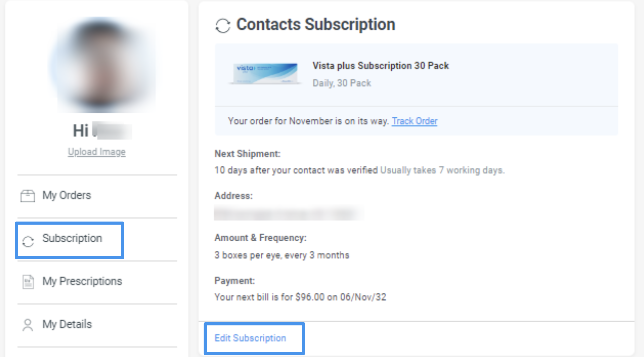Image resolution: width=644 pixels, height=357 pixels.
Task: Click the Upload Image link
Action: pyautogui.click(x=97, y=152)
